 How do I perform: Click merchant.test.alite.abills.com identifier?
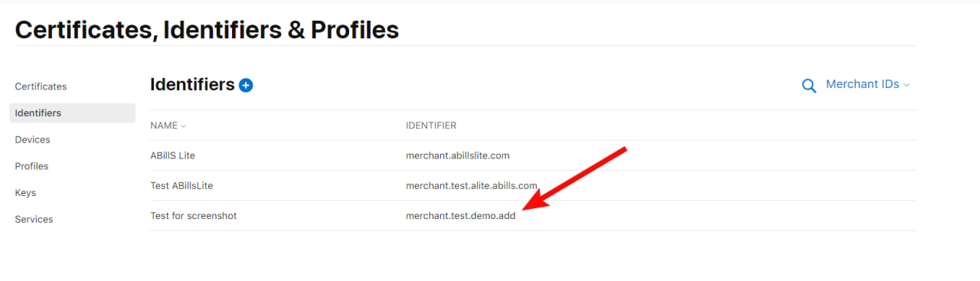471,185
